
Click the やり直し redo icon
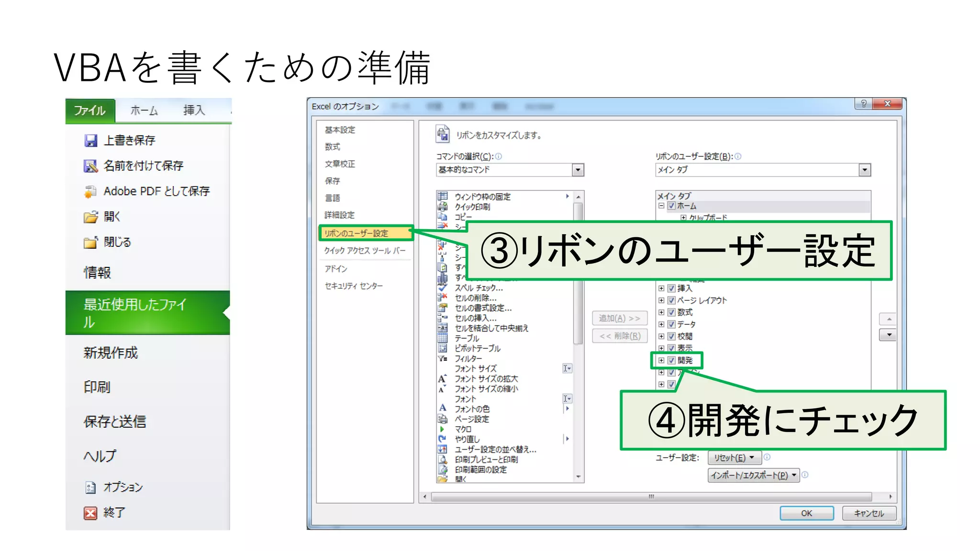pyautogui.click(x=443, y=439)
